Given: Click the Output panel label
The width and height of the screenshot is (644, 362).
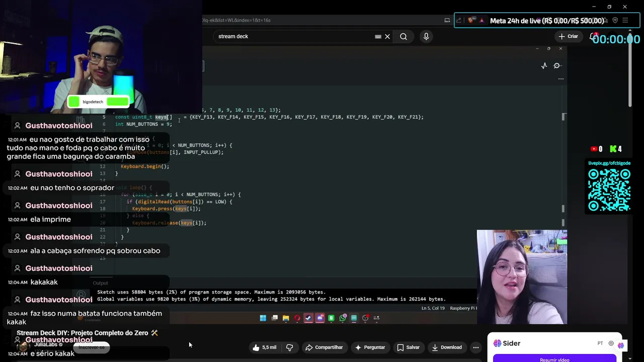Looking at the screenshot, I should (x=100, y=283).
